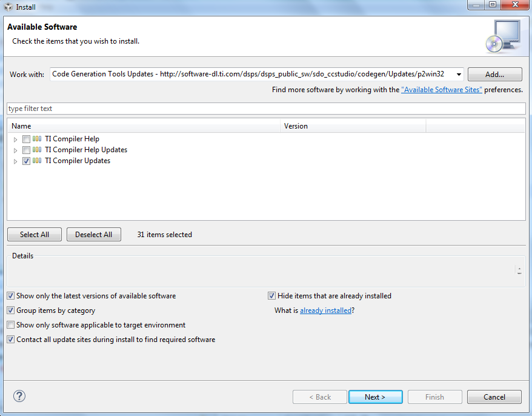
Task: Select the TI Compiler Updates row text
Action: 78,161
